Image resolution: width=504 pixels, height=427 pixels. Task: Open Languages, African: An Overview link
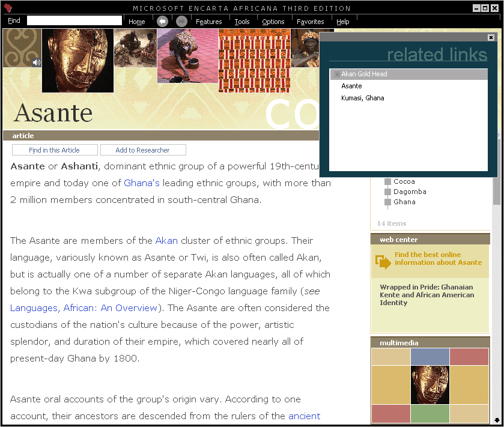click(83, 308)
